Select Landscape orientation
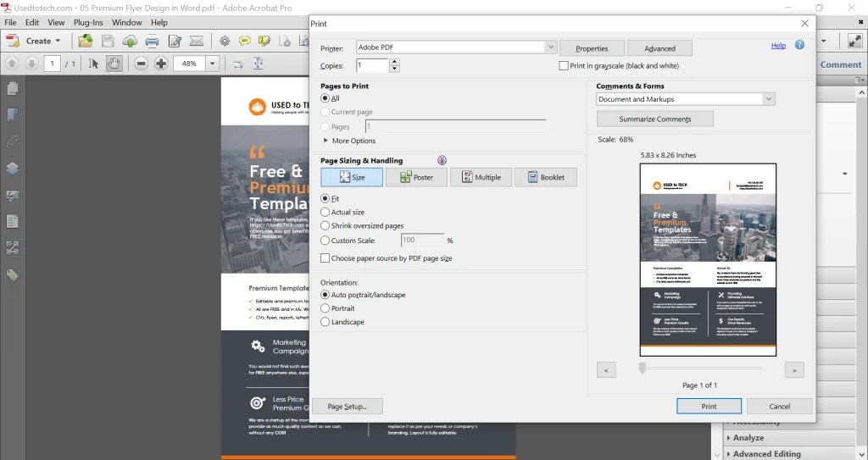The width and height of the screenshot is (868, 460). point(325,322)
